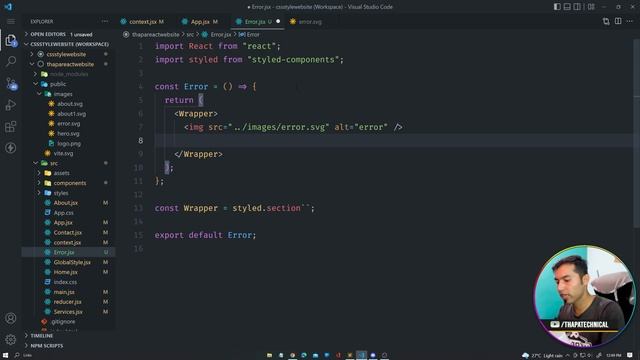Open Explorer views and more actions ellipsis
Screen dimensions: 640x360
pos(105,21)
